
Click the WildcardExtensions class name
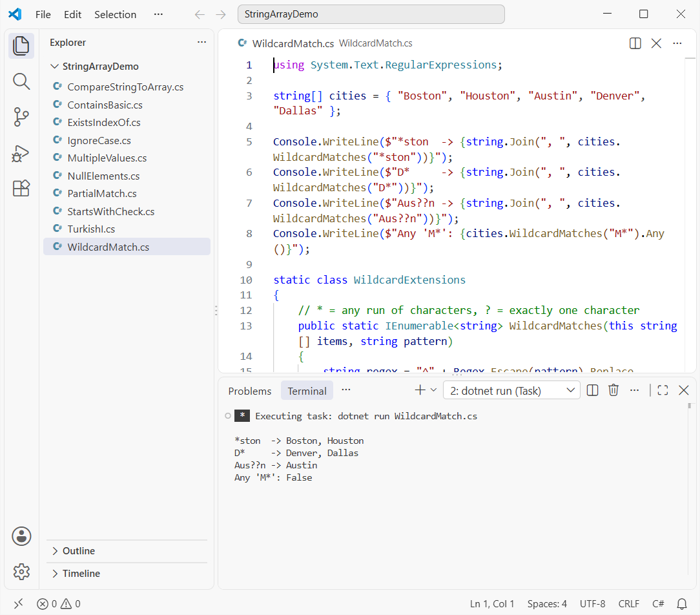click(409, 280)
